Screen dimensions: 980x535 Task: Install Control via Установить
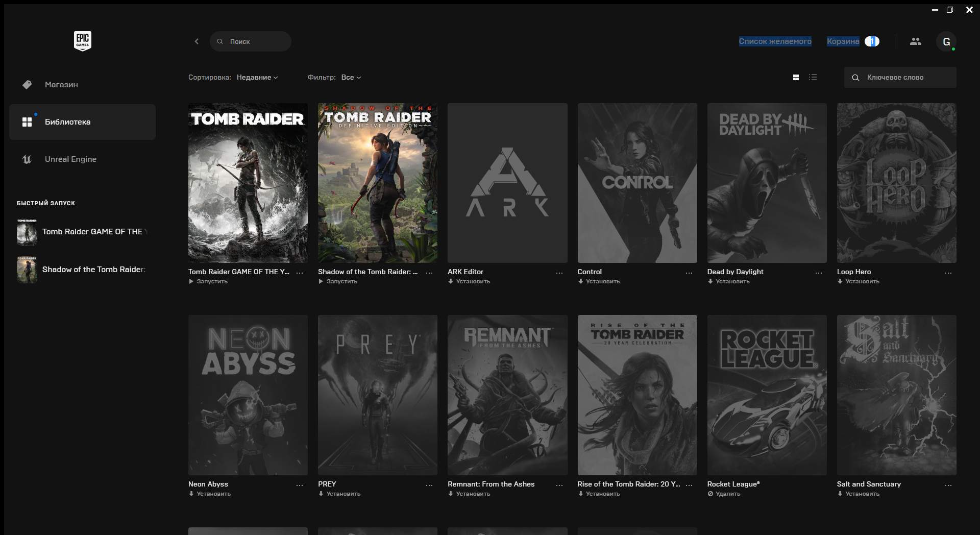coord(599,281)
